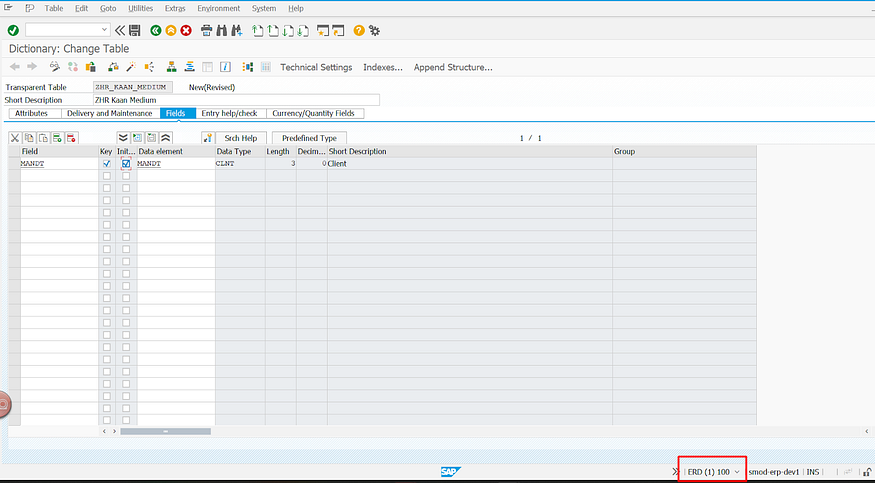Go to Previous Page icon
875x483 pixels.
pyautogui.click(x=272, y=30)
